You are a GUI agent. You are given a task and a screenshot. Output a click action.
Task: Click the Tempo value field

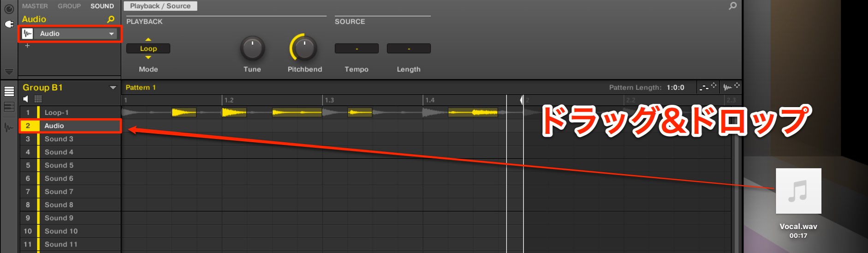point(357,48)
